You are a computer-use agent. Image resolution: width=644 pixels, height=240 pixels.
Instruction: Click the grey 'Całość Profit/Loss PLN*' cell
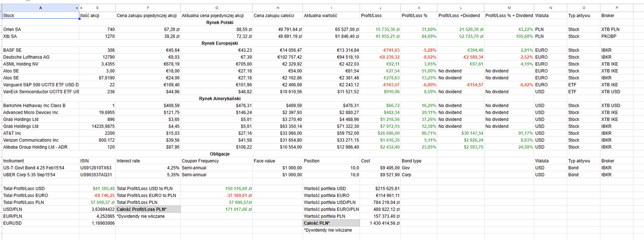tap(148, 209)
